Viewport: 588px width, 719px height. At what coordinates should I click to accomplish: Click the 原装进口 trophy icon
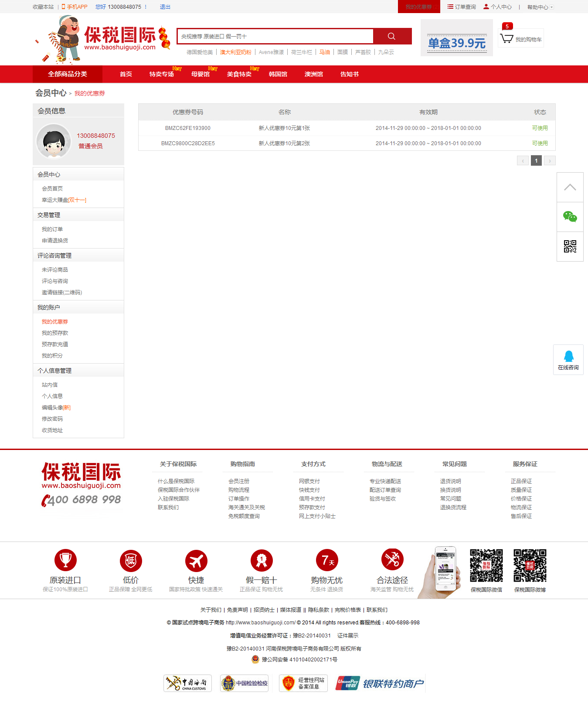65,560
